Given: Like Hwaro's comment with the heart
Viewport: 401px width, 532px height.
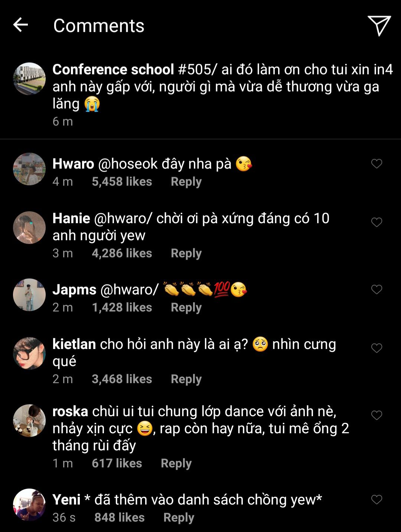Looking at the screenshot, I should tap(376, 164).
